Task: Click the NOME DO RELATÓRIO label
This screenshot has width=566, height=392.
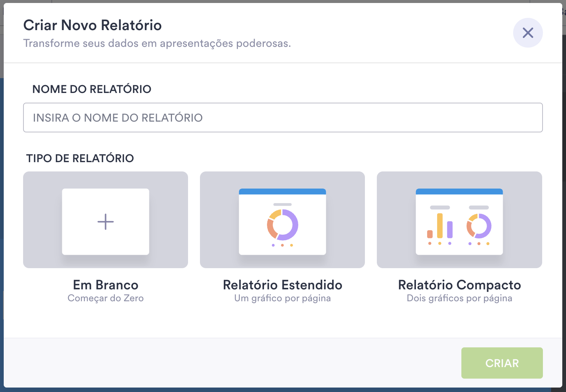Action: (92, 89)
